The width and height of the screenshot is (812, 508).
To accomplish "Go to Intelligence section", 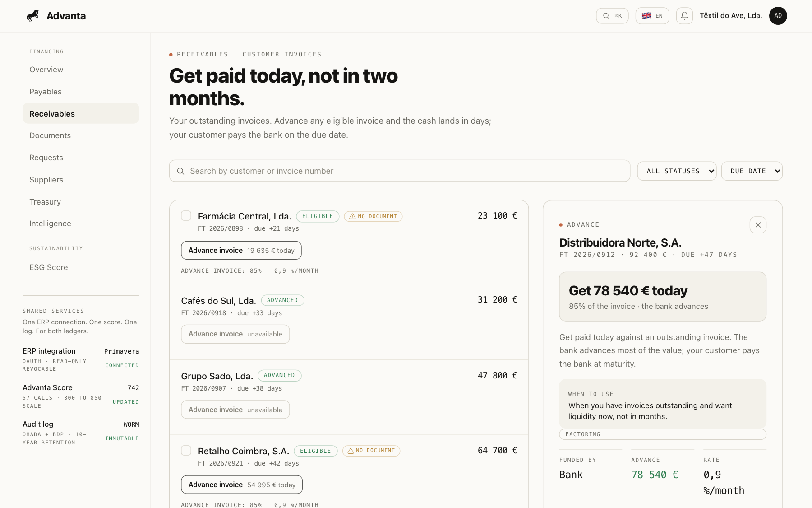I will (81, 224).
